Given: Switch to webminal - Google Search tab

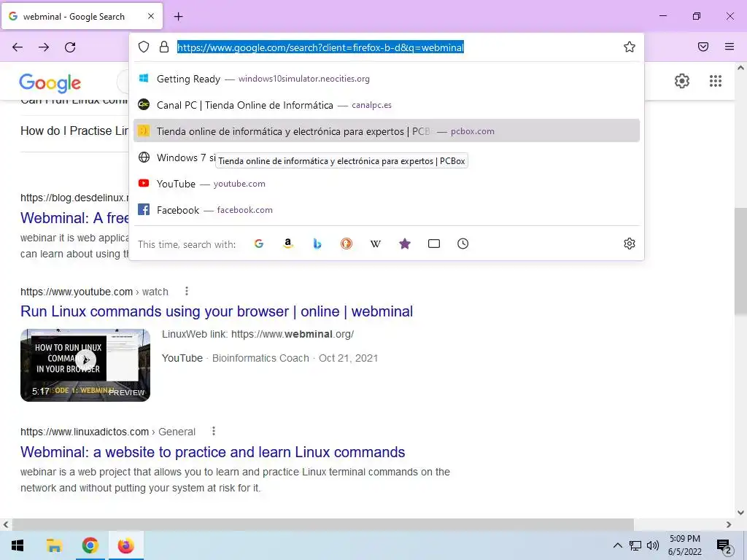Looking at the screenshot, I should [82, 16].
